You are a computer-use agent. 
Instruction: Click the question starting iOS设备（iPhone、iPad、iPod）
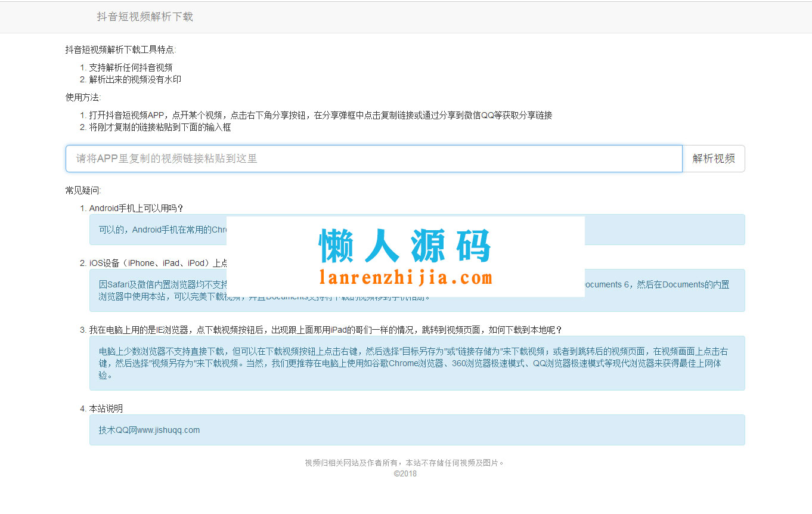pyautogui.click(x=157, y=263)
